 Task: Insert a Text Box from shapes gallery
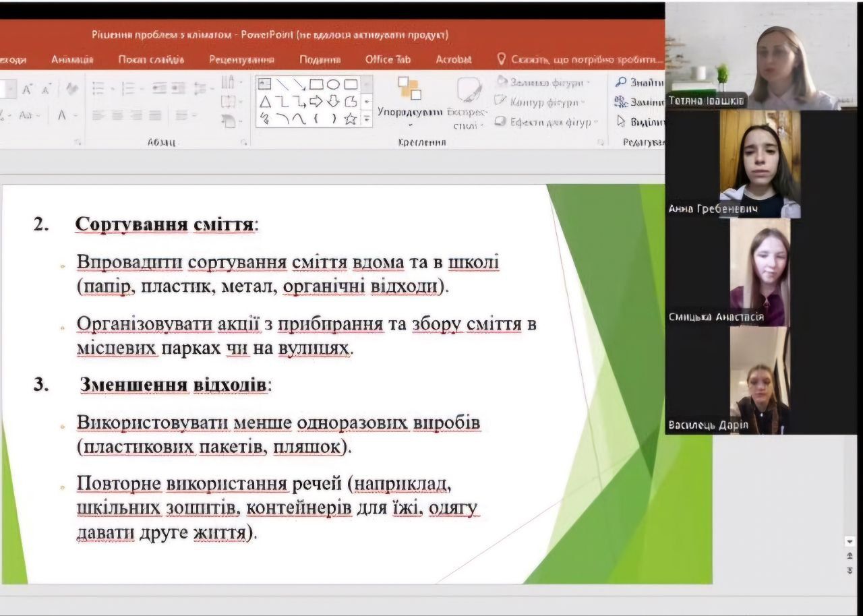point(265,84)
